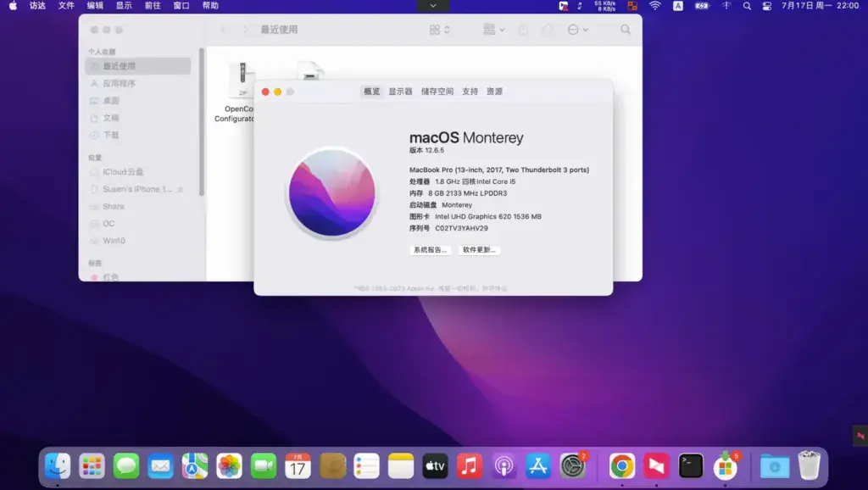
Task: Open Terminal from the Dock
Action: click(691, 466)
